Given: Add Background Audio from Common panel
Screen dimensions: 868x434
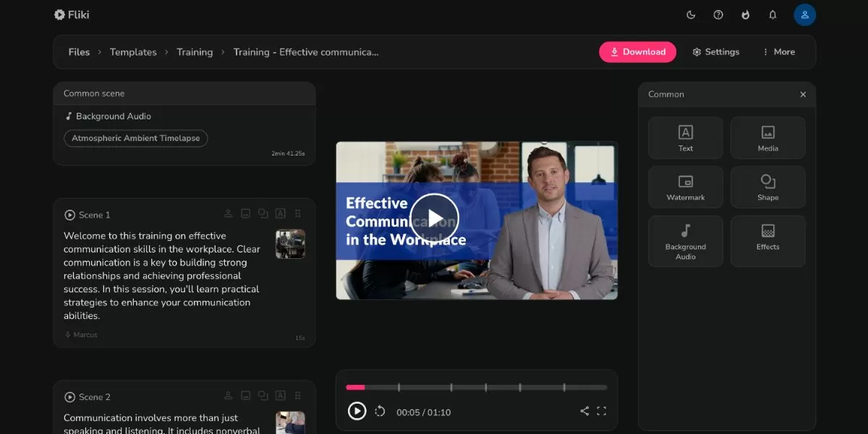Looking at the screenshot, I should click(686, 241).
